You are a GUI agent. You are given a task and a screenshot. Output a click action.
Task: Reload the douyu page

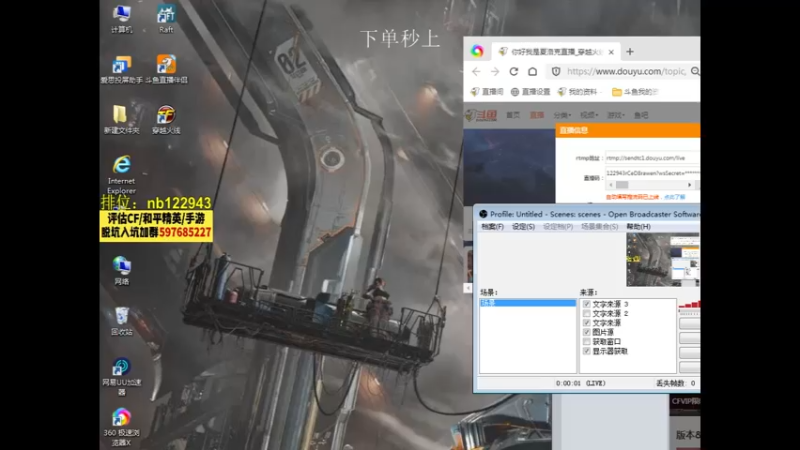514,71
